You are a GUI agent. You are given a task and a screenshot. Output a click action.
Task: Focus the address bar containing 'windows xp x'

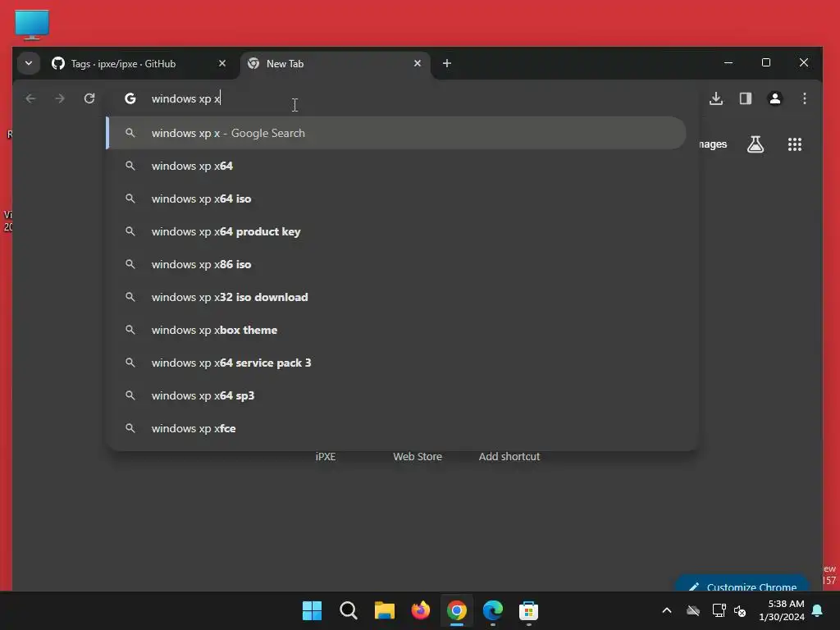(402, 98)
